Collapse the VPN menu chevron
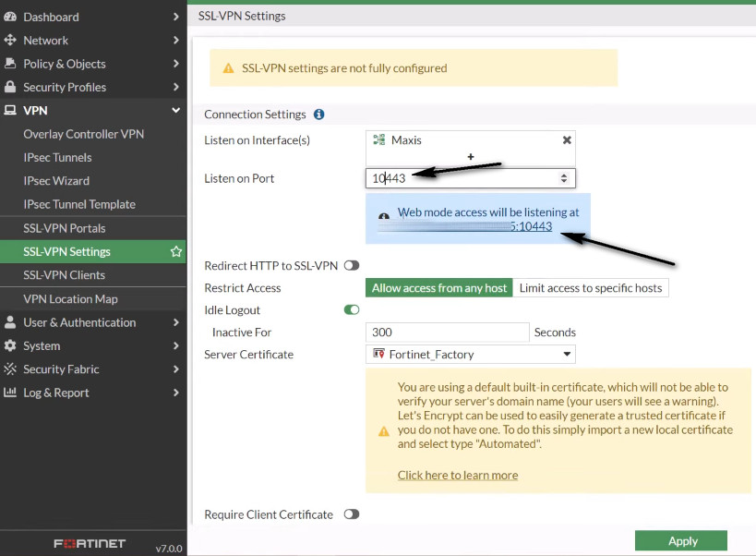Image resolution: width=756 pixels, height=556 pixels. 176,110
